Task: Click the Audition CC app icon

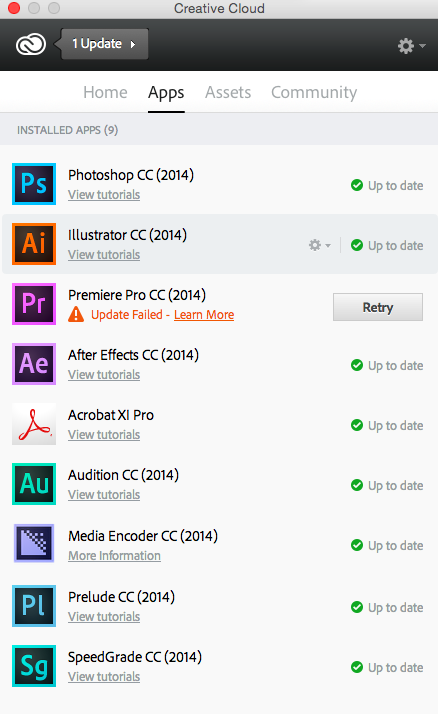Action: 34,484
